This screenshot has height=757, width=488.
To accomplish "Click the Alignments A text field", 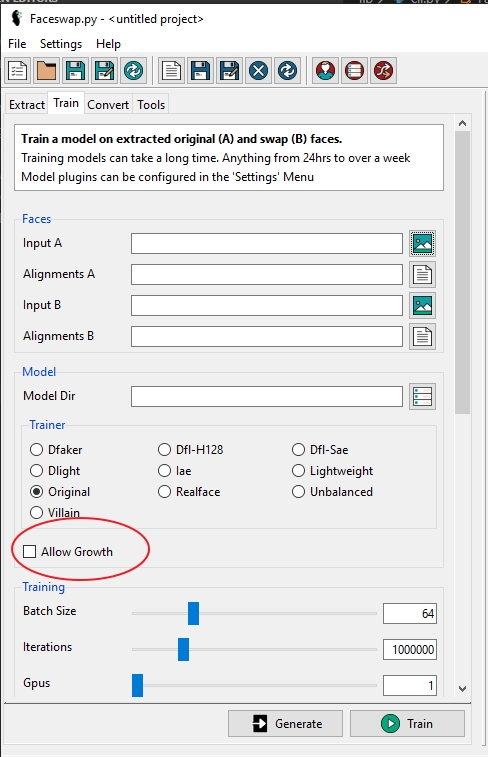I will click(266, 274).
